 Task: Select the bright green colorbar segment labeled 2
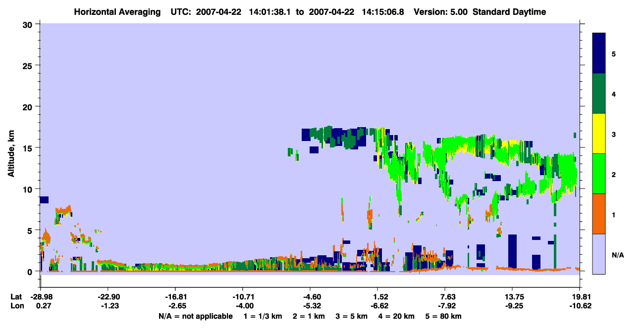(599, 174)
